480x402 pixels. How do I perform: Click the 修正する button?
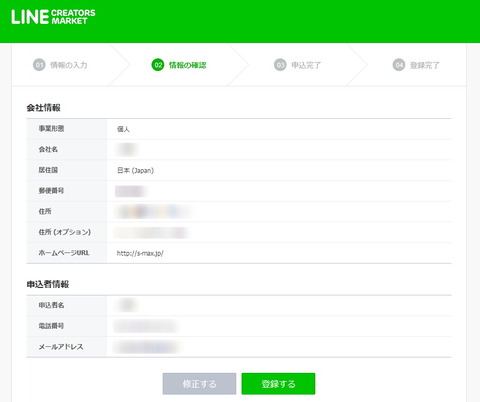tap(199, 384)
